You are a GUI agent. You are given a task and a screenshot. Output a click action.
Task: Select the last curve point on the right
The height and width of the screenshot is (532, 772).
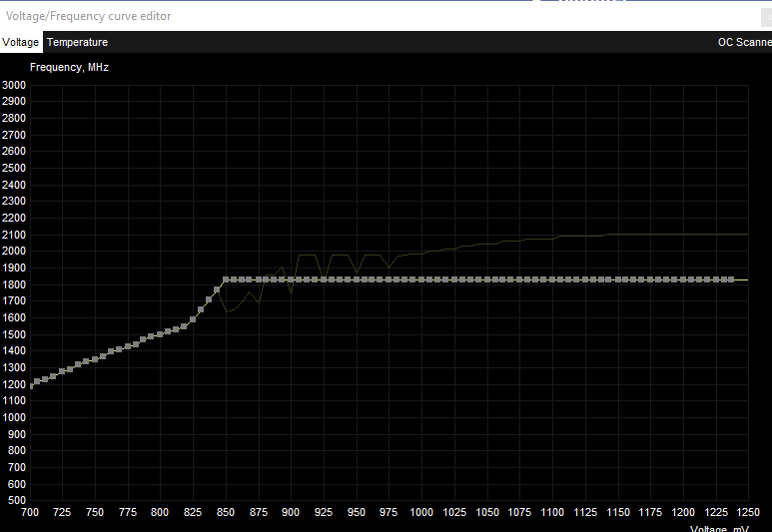click(x=731, y=279)
